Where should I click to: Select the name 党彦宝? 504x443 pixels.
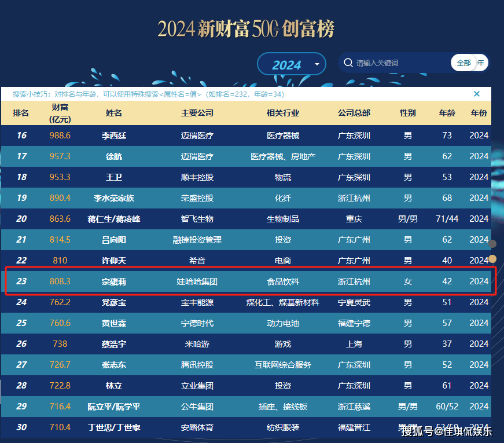pyautogui.click(x=114, y=302)
